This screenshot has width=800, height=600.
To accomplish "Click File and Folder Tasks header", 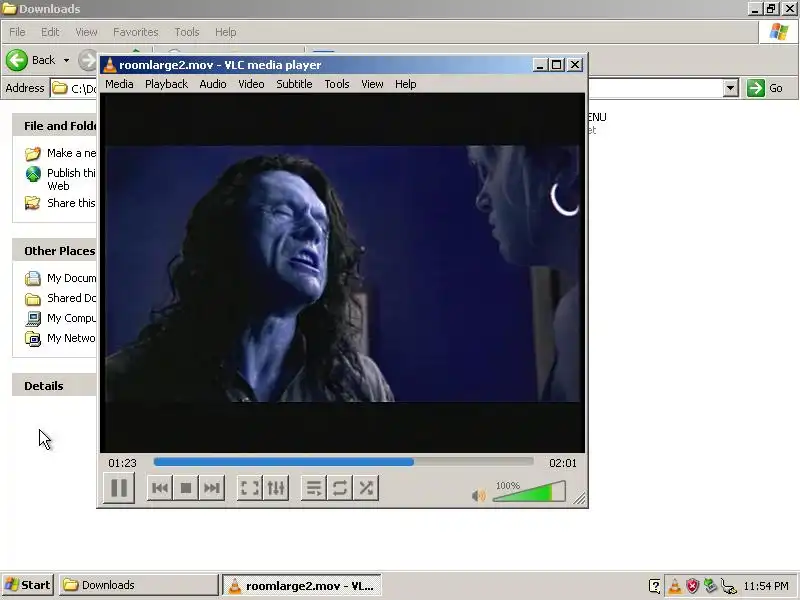I will click(55, 126).
